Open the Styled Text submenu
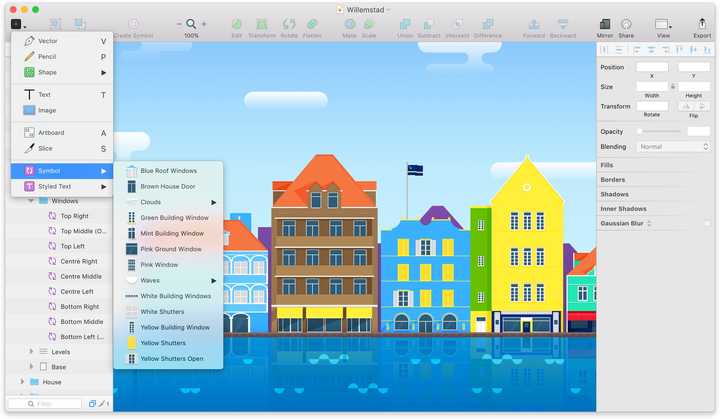This screenshot has height=419, width=720. pyautogui.click(x=62, y=187)
